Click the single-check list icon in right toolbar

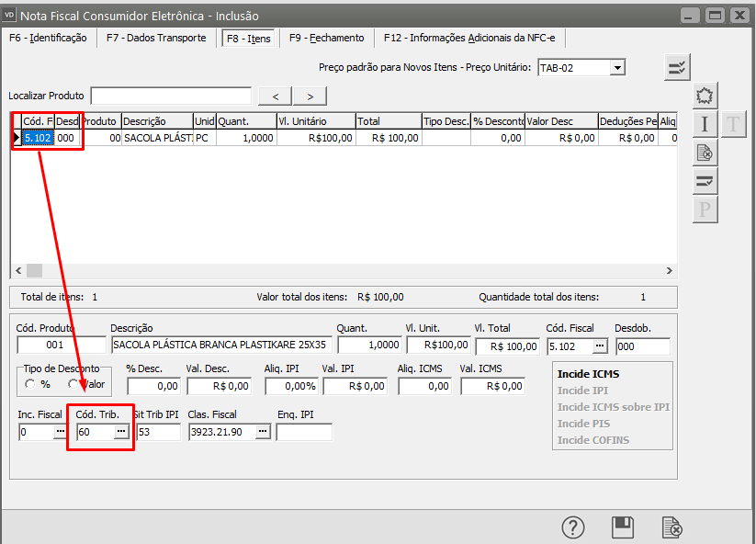click(x=705, y=181)
